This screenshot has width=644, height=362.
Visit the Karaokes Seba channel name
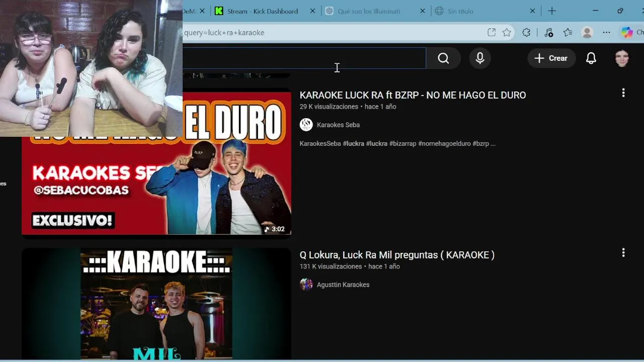(x=338, y=125)
